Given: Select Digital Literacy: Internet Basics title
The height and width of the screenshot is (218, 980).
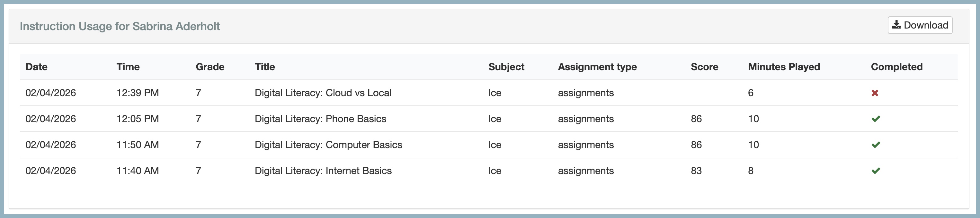Looking at the screenshot, I should [323, 171].
